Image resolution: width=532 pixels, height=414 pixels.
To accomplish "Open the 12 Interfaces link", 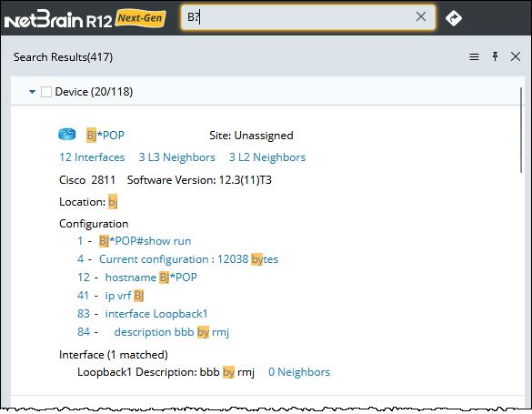I will pos(92,157).
